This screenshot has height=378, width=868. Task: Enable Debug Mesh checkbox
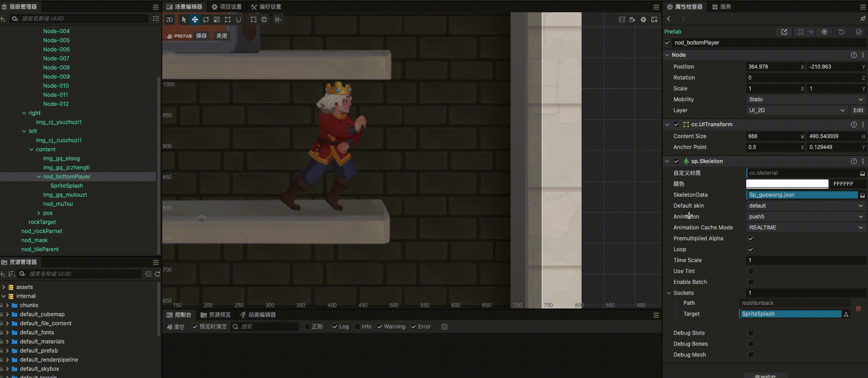click(x=751, y=355)
